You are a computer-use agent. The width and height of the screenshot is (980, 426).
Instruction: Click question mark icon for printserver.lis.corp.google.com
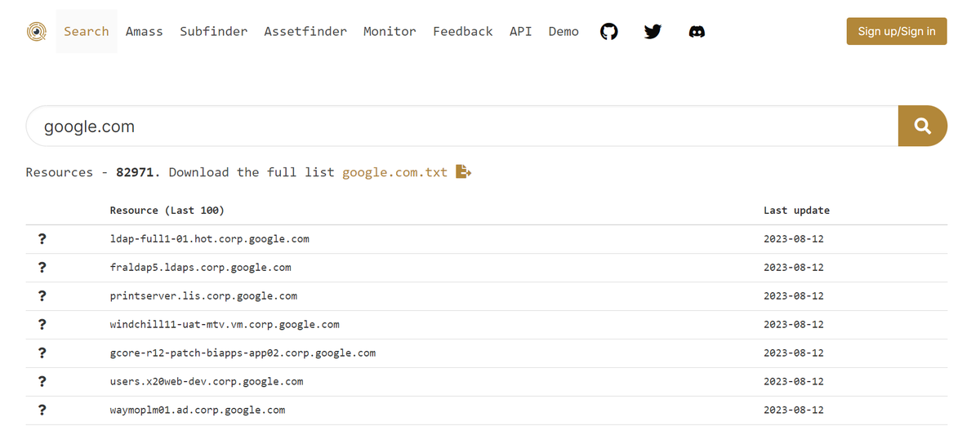tap(42, 296)
